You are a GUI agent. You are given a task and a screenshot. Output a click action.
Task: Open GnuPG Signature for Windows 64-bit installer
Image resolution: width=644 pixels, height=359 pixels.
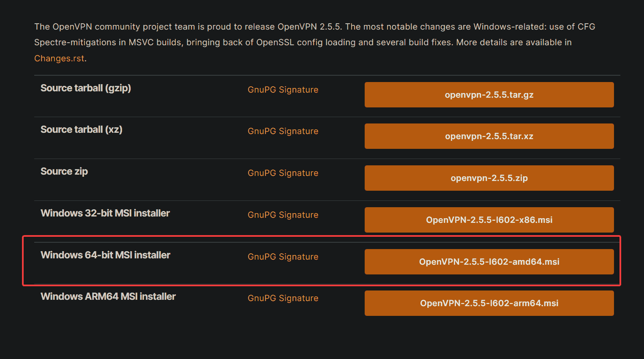283,257
